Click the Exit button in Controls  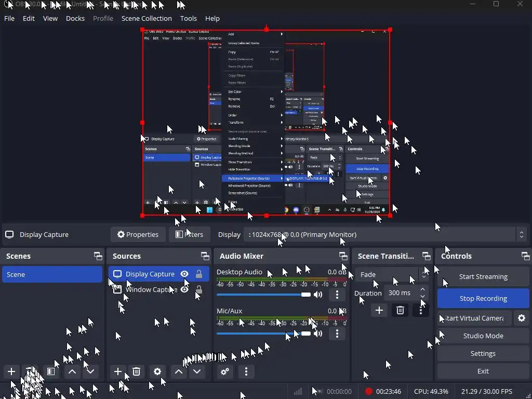[483, 371]
